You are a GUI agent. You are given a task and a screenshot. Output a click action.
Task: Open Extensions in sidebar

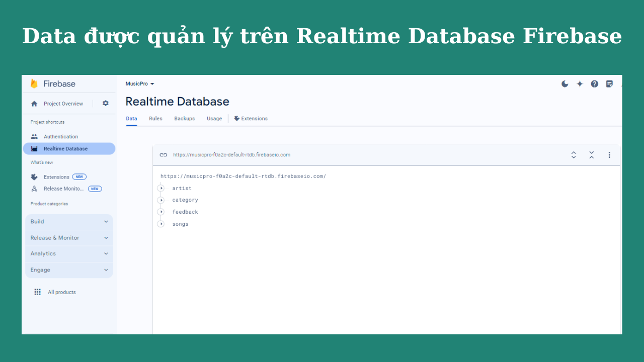click(x=56, y=177)
